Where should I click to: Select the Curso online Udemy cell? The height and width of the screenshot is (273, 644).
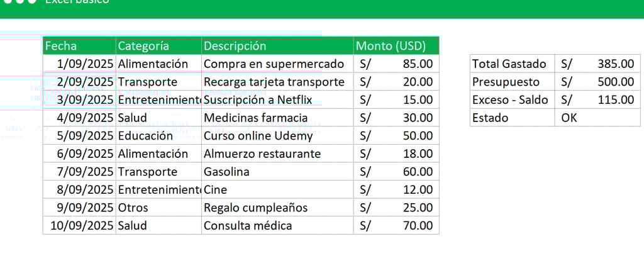277,135
